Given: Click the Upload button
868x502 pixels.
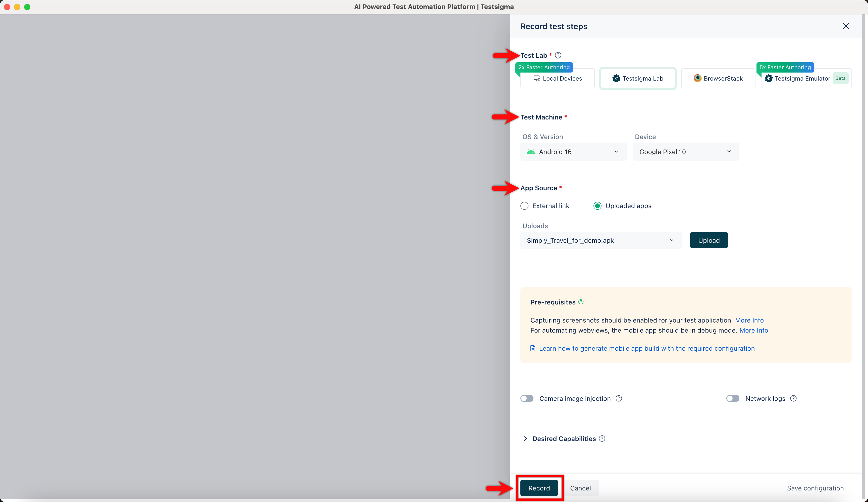Looking at the screenshot, I should pyautogui.click(x=709, y=240).
